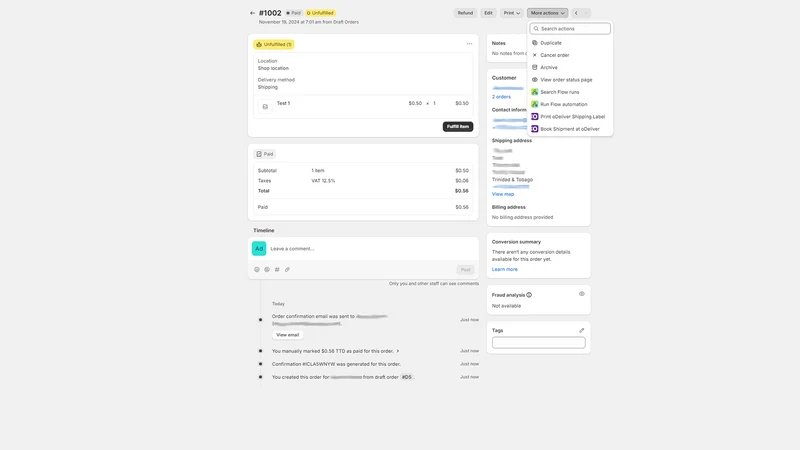Viewport: 800px width, 450px height.
Task: Select Book Shipment at oDeliver
Action: (x=570, y=129)
